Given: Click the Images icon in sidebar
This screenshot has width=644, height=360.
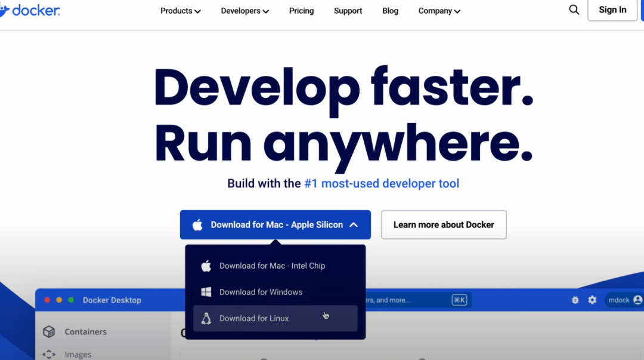Looking at the screenshot, I should tap(49, 354).
